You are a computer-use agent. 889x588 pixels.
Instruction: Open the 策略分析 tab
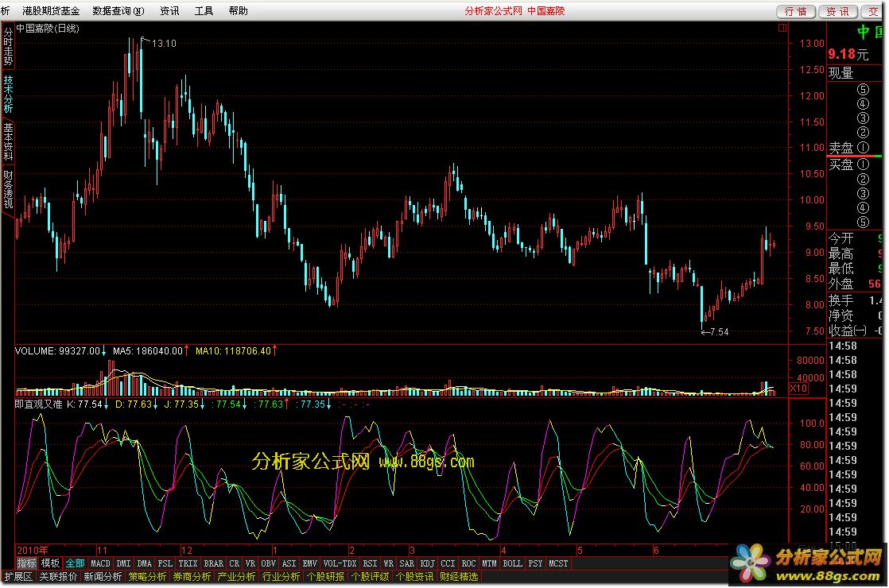tap(147, 577)
